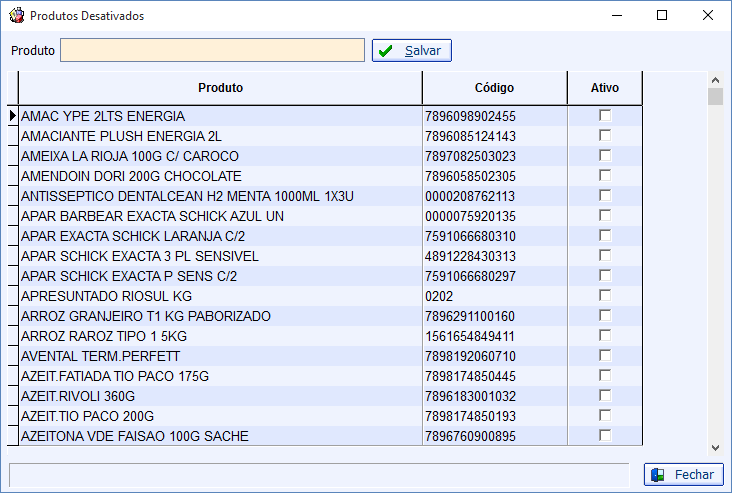
Task: Click the scrollbar up arrow
Action: click(x=715, y=80)
